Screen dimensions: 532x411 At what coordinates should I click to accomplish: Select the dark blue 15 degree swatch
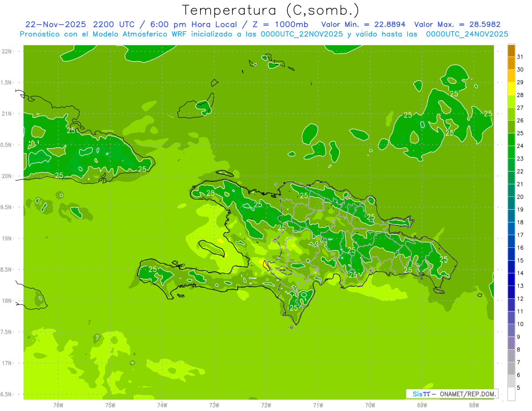point(511,254)
